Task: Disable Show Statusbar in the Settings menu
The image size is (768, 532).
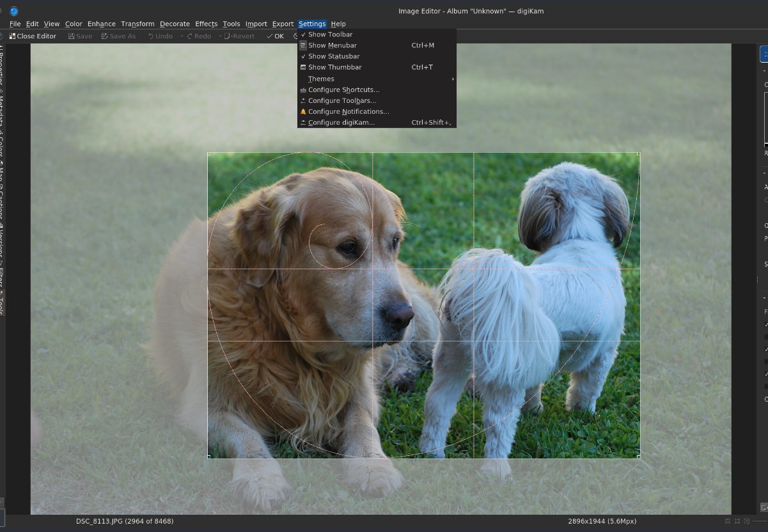Action: (x=333, y=56)
